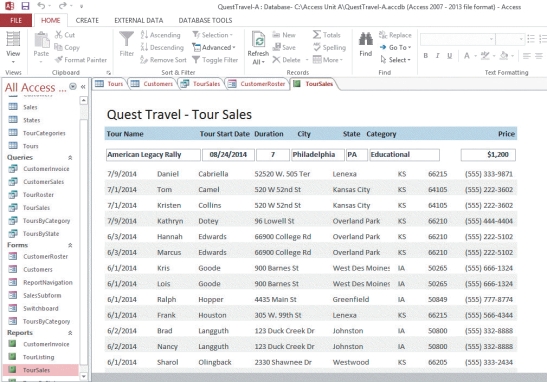Cut the selection with the scissors icon
The width and height of the screenshot is (547, 382).
tap(65, 35)
